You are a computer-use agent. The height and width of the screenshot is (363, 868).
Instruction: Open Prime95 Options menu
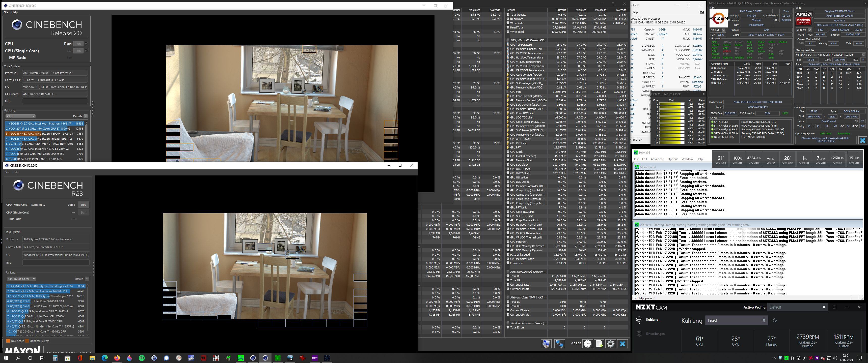click(672, 159)
